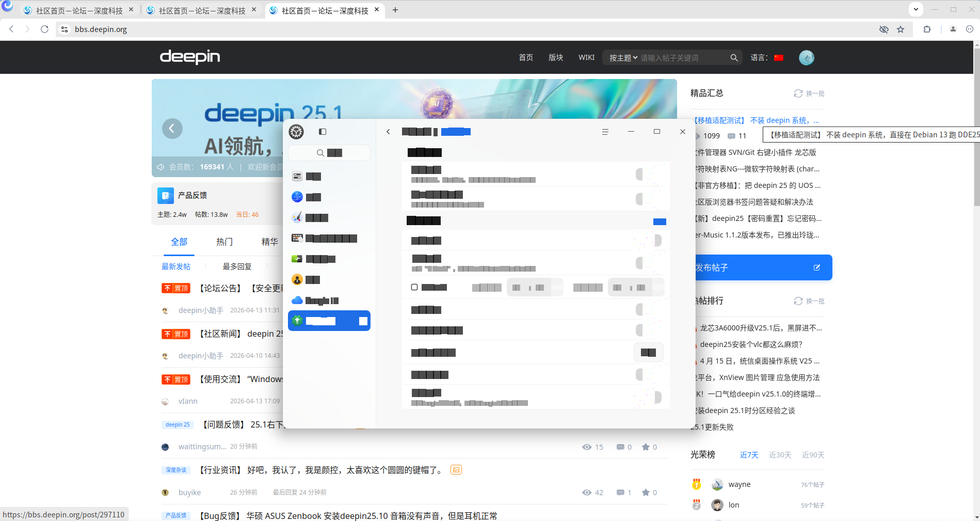
Task: Open the 产品反馈 board icon
Action: coord(166,196)
